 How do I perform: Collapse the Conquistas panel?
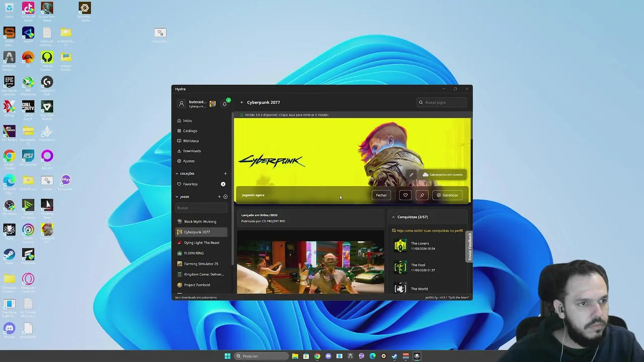pyautogui.click(x=393, y=217)
